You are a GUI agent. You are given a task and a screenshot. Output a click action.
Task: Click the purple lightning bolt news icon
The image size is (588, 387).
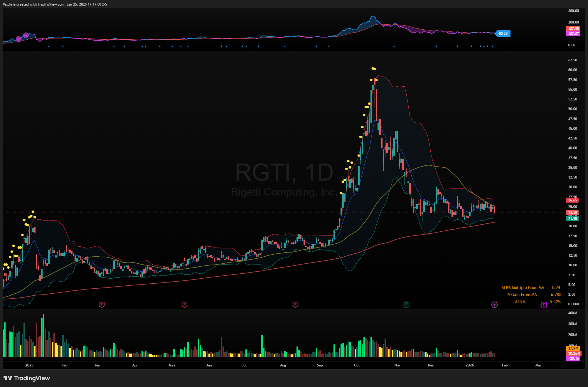(494, 304)
